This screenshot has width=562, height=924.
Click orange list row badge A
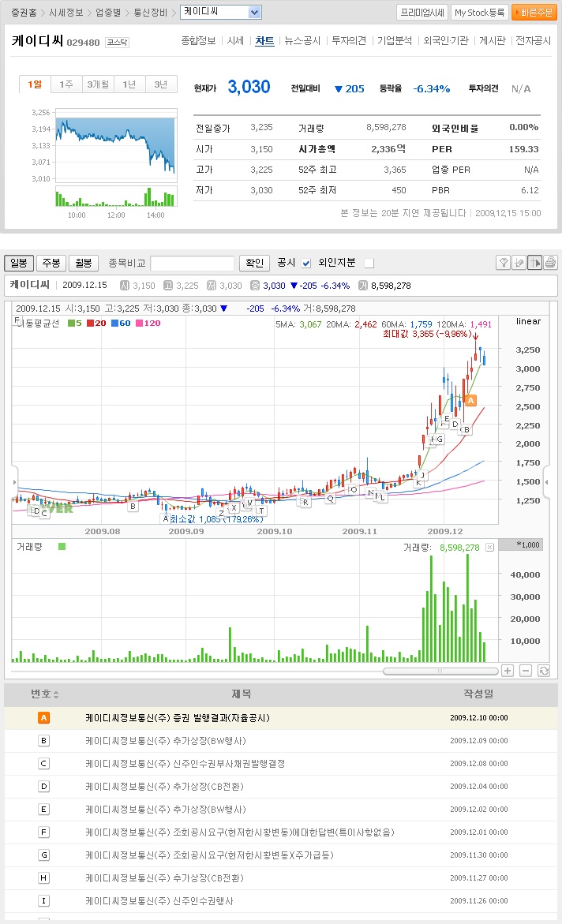[x=43, y=718]
